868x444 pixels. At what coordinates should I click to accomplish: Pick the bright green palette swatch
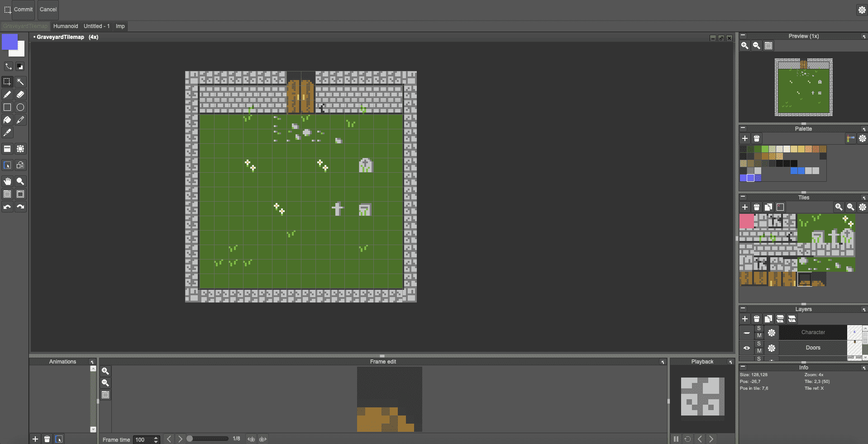tap(765, 149)
